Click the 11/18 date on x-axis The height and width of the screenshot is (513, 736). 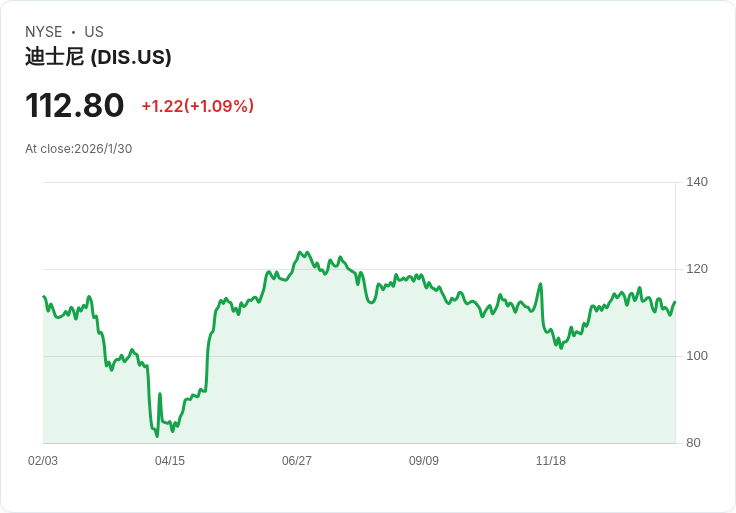tap(551, 461)
